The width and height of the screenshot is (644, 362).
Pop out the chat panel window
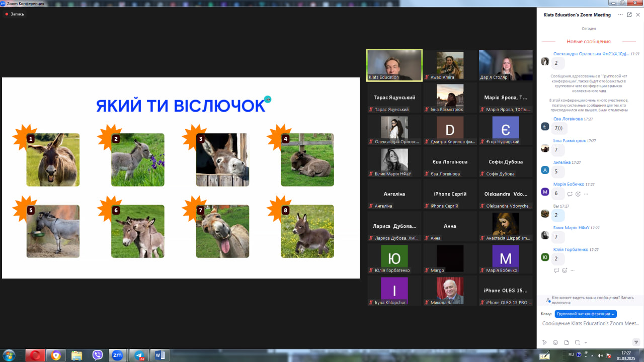tap(629, 15)
